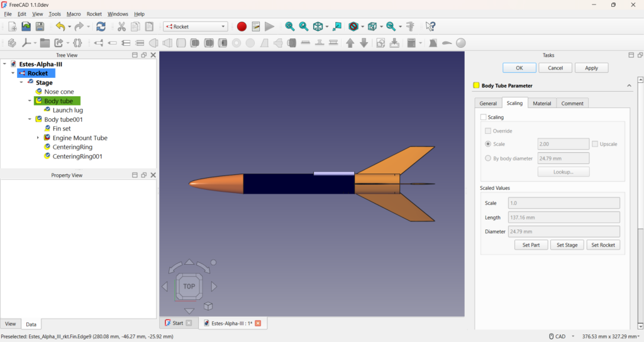Viewport: 644px width, 342px height.
Task: Collapse the Body tube001 tree node
Action: point(30,119)
